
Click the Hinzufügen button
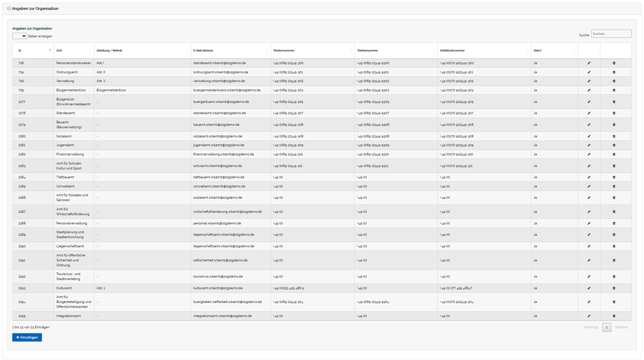[27, 337]
